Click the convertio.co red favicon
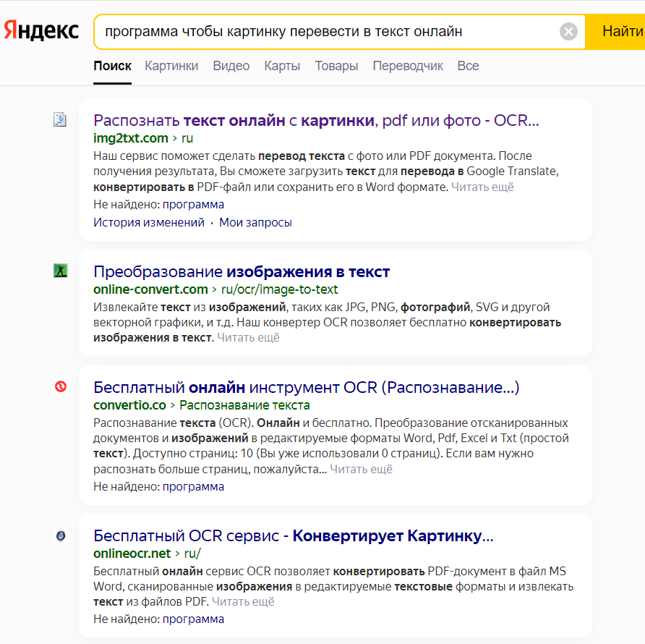645x644 pixels. coord(60,387)
